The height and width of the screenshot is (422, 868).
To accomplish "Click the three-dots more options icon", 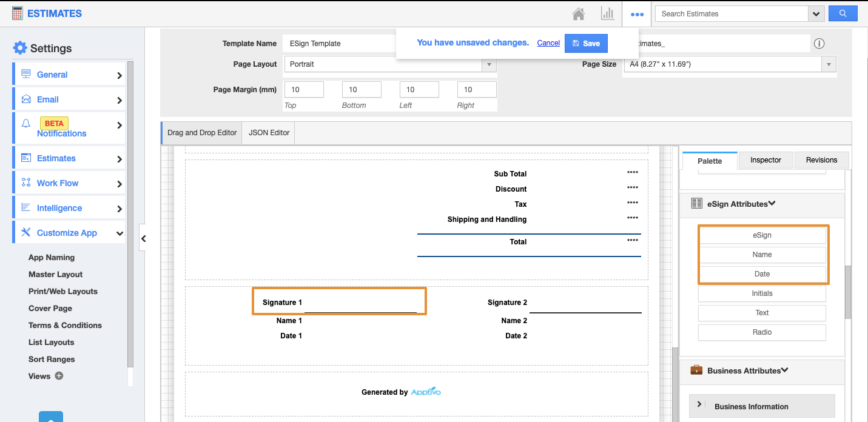I will pos(637,14).
